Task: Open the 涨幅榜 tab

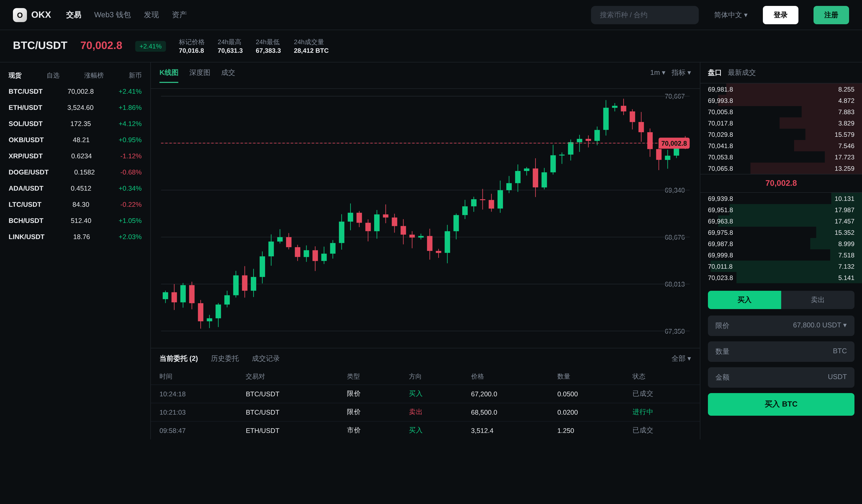Action: [94, 75]
